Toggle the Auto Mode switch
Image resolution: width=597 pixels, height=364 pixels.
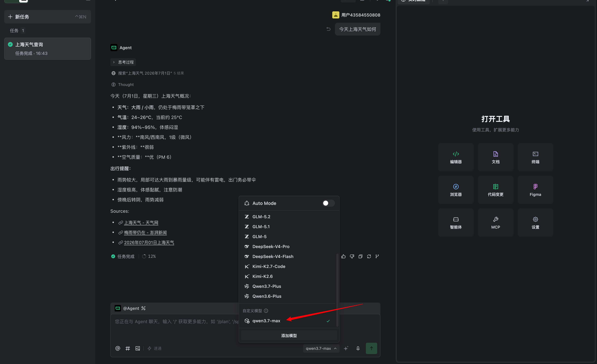(328, 203)
